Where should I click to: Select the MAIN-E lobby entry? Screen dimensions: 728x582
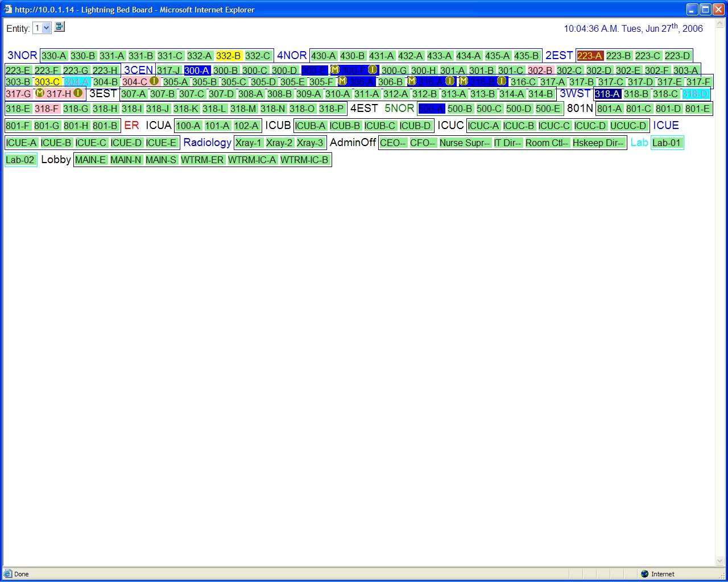click(90, 160)
